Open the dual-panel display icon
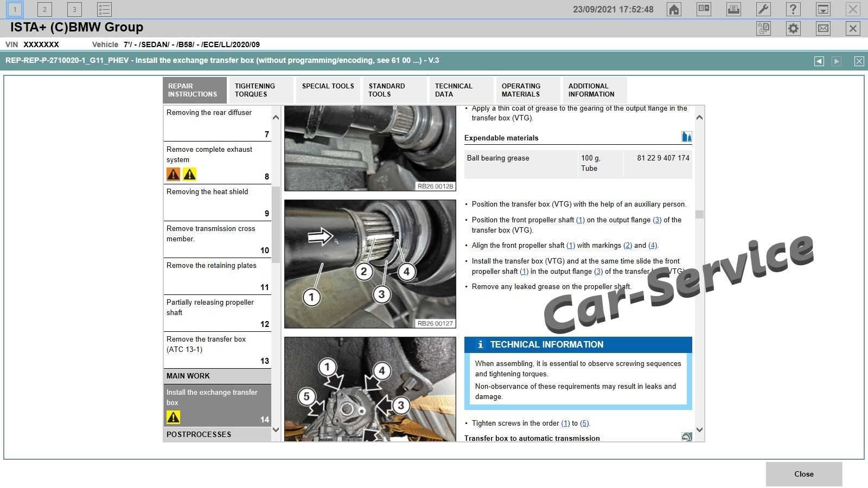The height and width of the screenshot is (488, 868). [x=704, y=9]
